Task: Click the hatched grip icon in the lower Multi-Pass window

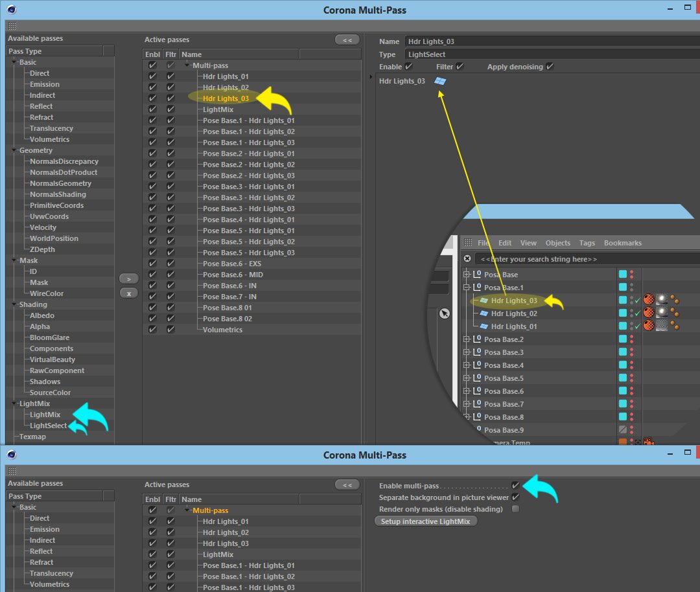Action: 12,471
